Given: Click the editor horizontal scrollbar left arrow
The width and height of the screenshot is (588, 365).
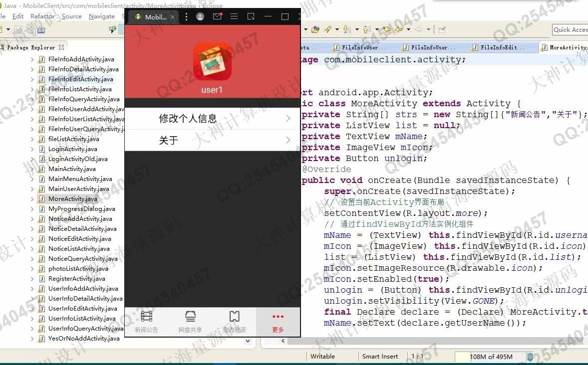Looking at the screenshot, I should tap(283, 341).
